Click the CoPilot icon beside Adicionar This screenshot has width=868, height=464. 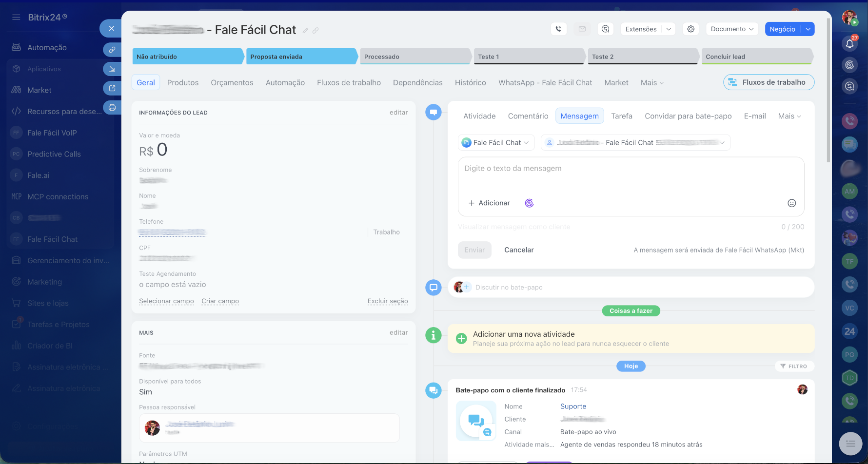pos(529,203)
